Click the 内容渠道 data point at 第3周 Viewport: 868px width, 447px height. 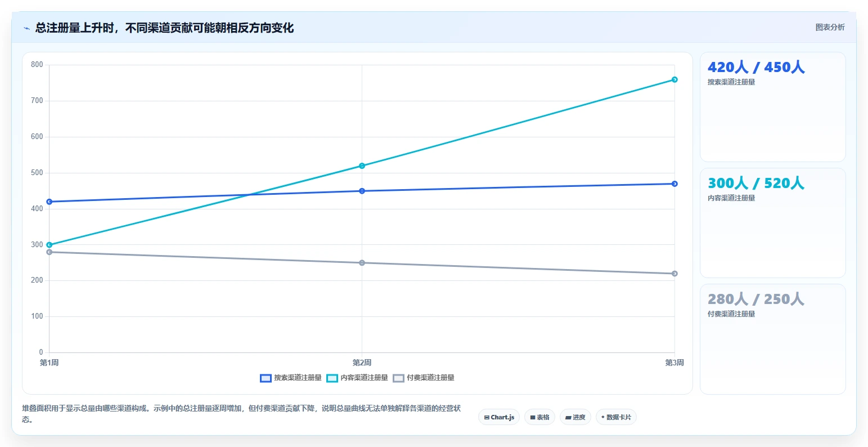[x=674, y=79]
